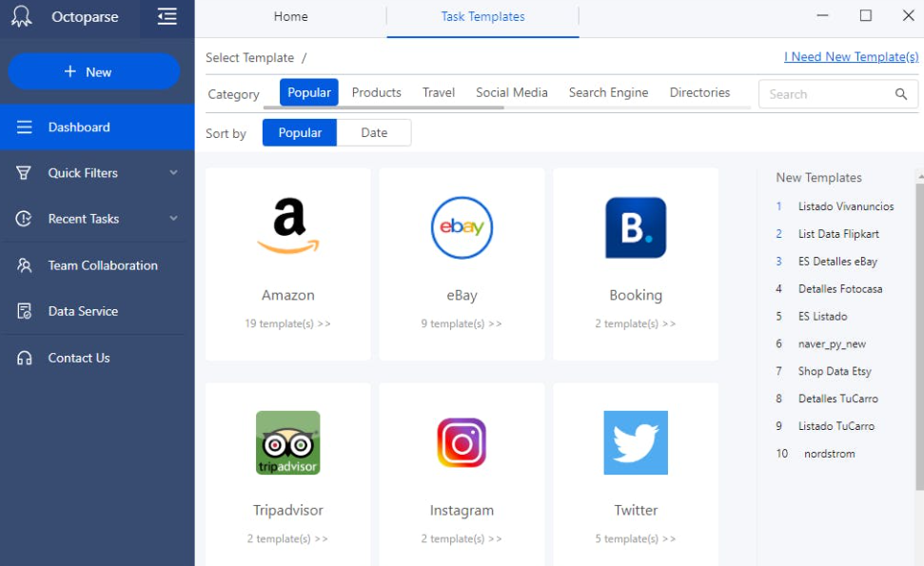Click the Data Service document icon

pos(24,311)
